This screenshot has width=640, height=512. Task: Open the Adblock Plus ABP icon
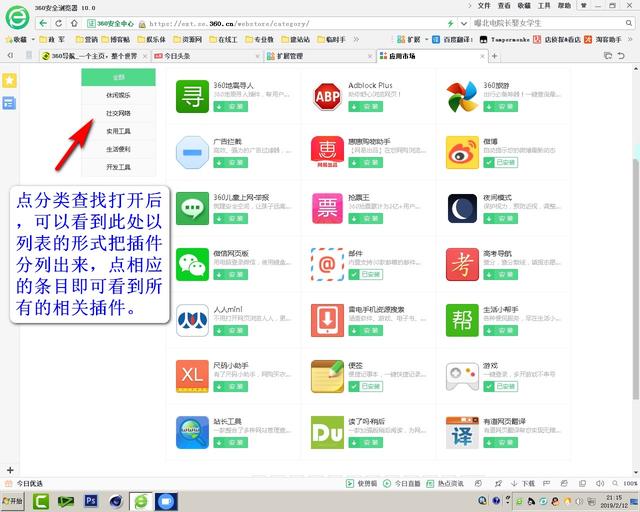coord(327,96)
